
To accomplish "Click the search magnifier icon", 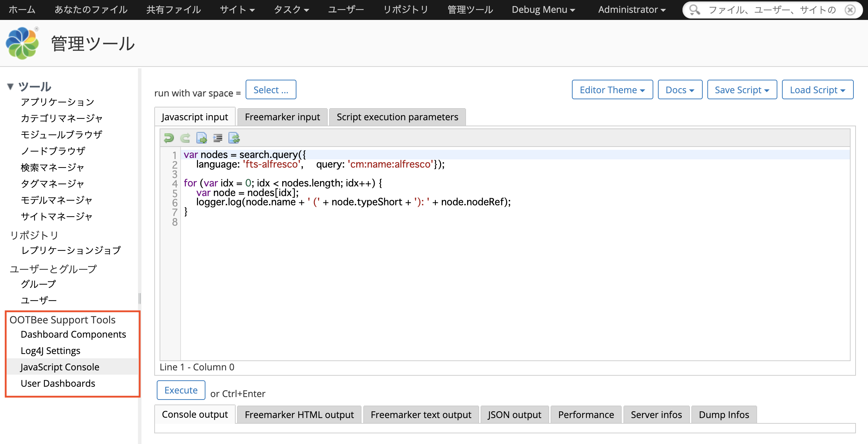I will [694, 10].
